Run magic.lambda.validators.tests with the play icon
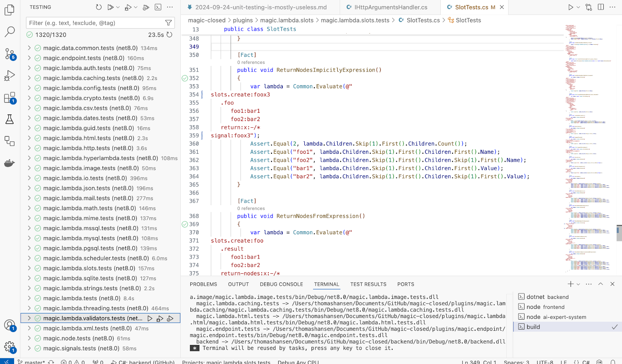622x364 pixels. pos(150,318)
